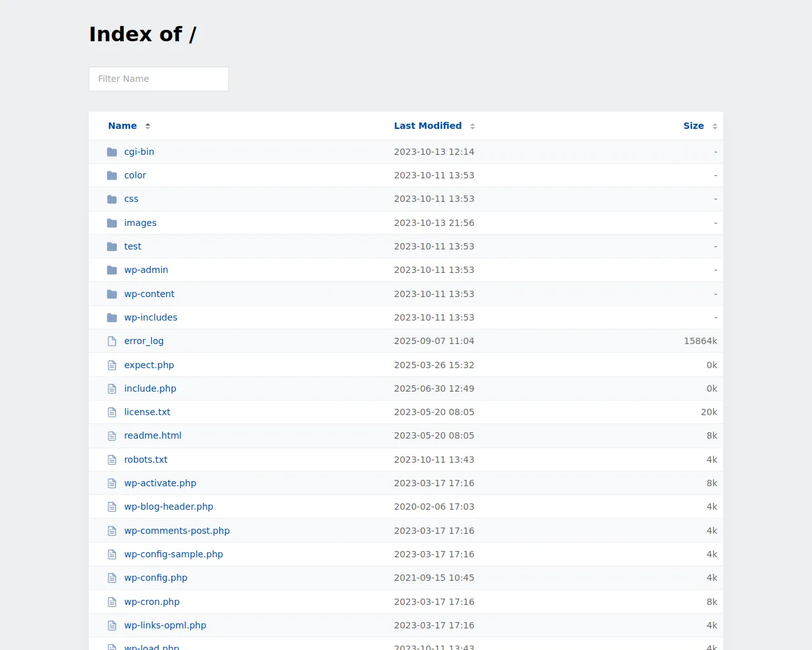This screenshot has width=812, height=650.
Task: Sort the listing by Last Modified
Action: click(428, 126)
